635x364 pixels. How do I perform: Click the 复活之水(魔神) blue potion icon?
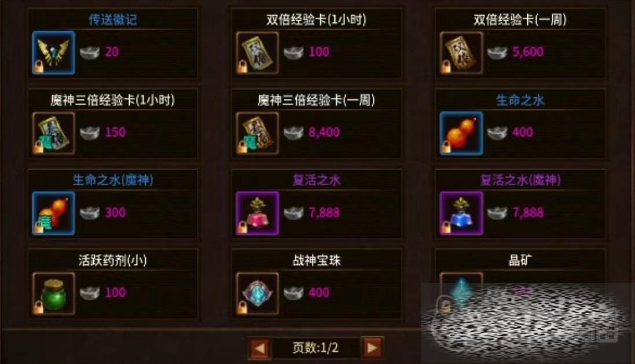(461, 214)
